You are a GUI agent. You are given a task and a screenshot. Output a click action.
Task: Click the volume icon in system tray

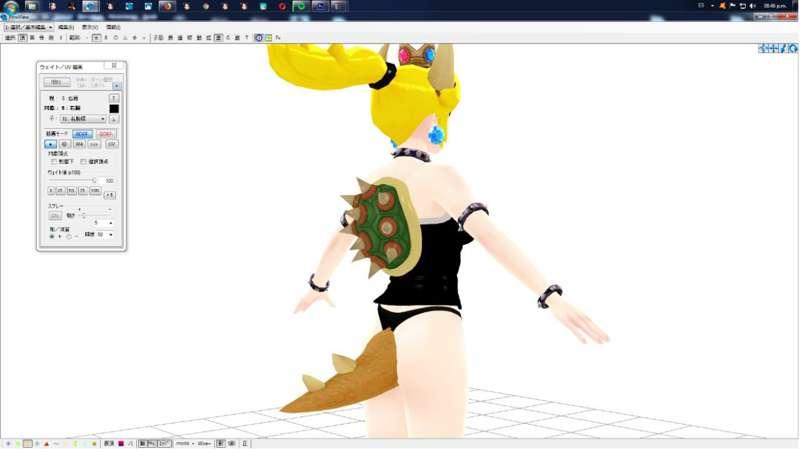753,6
